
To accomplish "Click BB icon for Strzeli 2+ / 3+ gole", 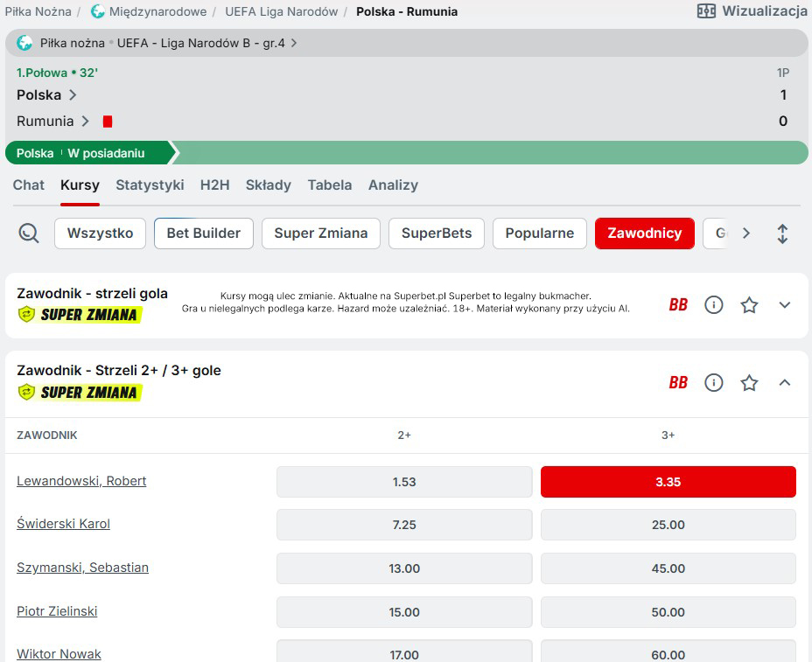I will pyautogui.click(x=678, y=382).
